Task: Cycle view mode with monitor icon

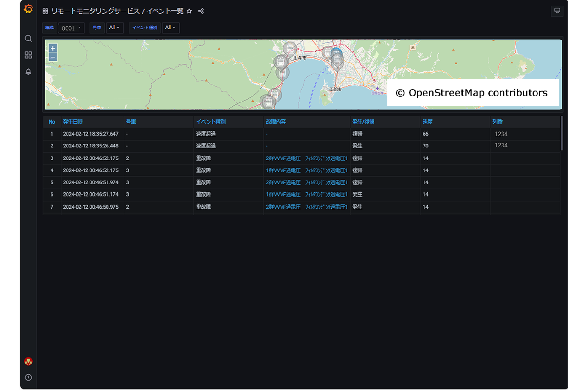Action: 557,11
